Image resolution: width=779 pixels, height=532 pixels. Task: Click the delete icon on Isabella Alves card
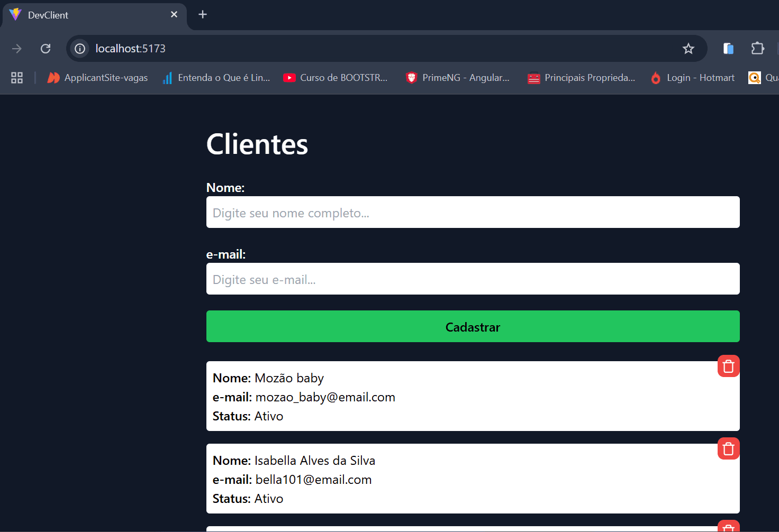tap(728, 448)
